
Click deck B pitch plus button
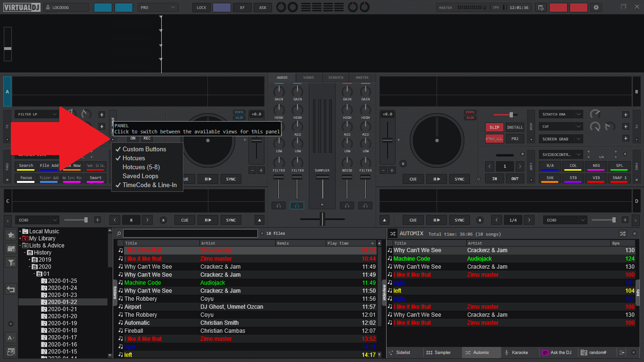(x=392, y=170)
